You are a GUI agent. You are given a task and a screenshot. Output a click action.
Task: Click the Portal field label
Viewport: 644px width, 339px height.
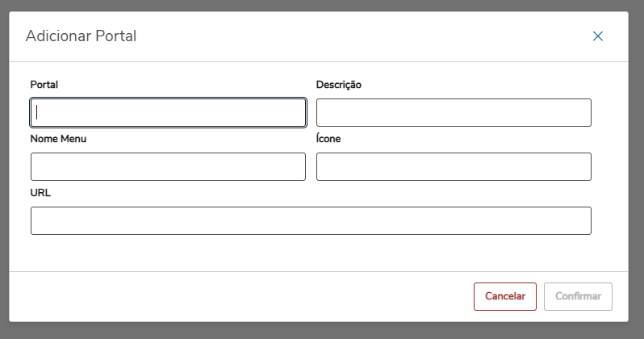point(44,85)
